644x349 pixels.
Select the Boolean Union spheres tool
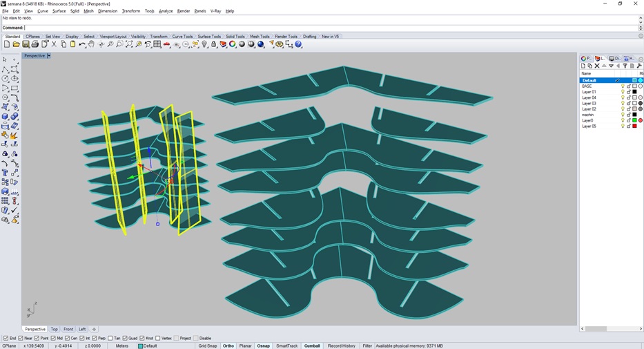[x=14, y=117]
